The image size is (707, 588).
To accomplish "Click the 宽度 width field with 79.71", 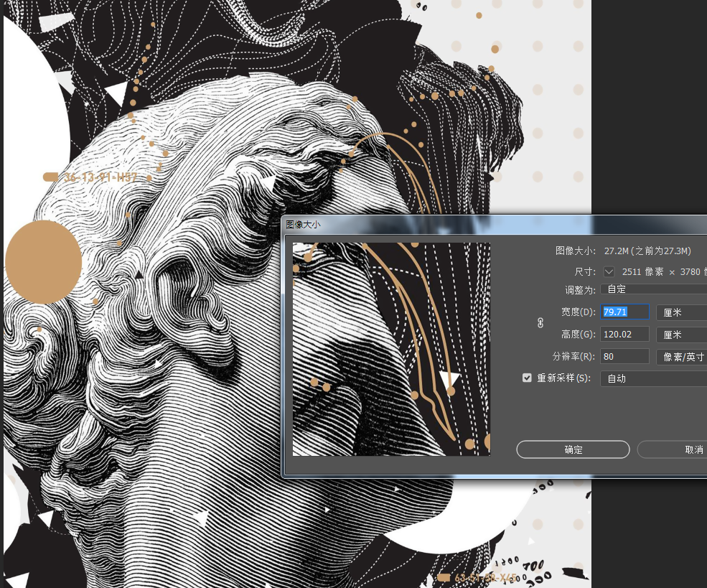I will point(624,312).
